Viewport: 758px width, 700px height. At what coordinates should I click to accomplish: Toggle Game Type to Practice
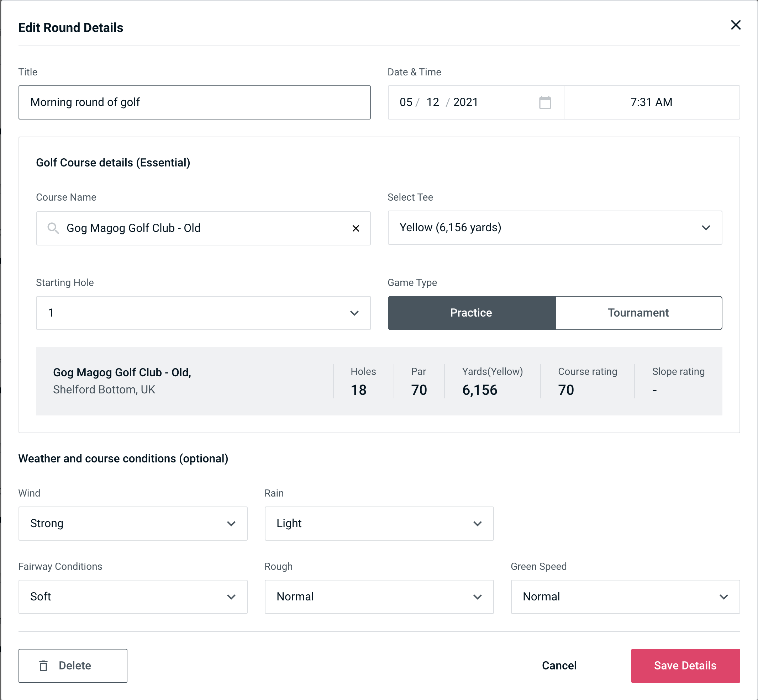pyautogui.click(x=471, y=313)
